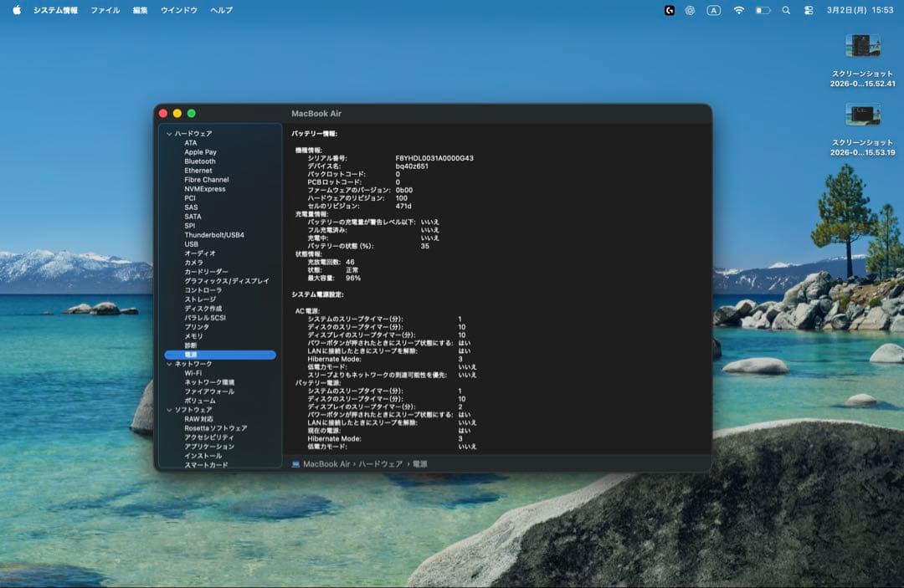Select ボリューム in the sidebar
Image resolution: width=904 pixels, height=588 pixels.
(x=199, y=401)
